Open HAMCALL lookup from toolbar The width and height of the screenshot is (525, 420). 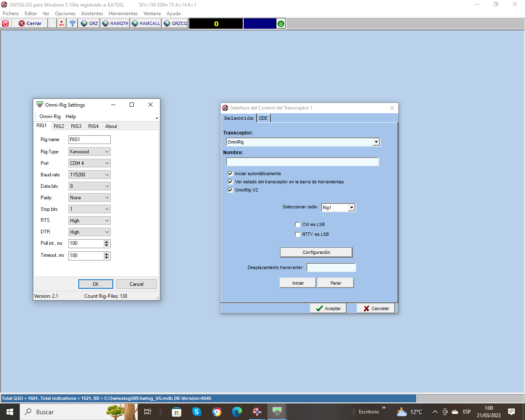pyautogui.click(x=146, y=23)
